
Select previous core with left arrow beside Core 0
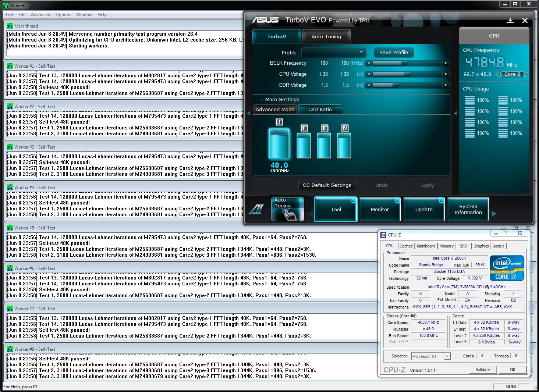(498, 74)
